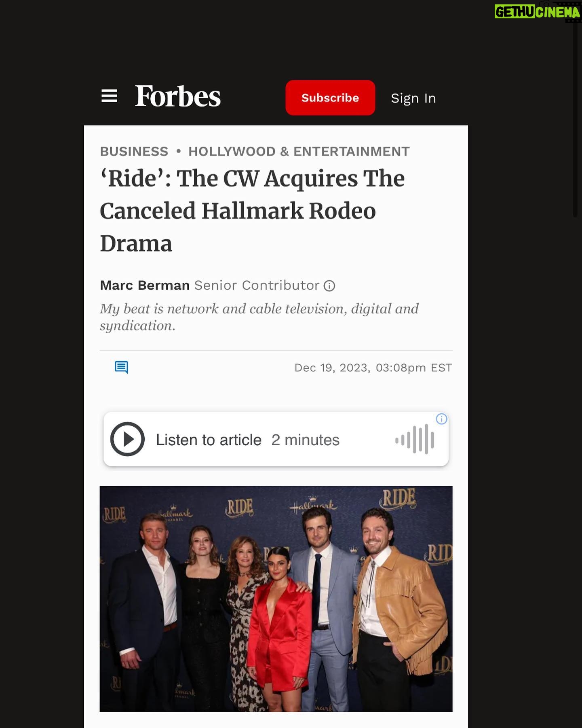Play the Listen to article audio
Image resolution: width=582 pixels, height=728 pixels.
(127, 439)
